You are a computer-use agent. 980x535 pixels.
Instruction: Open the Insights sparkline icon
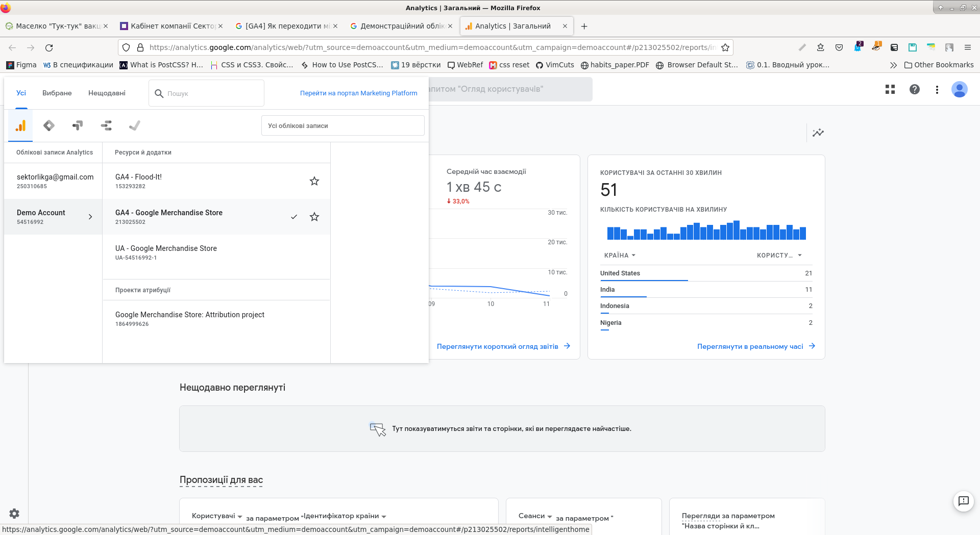[x=818, y=133]
